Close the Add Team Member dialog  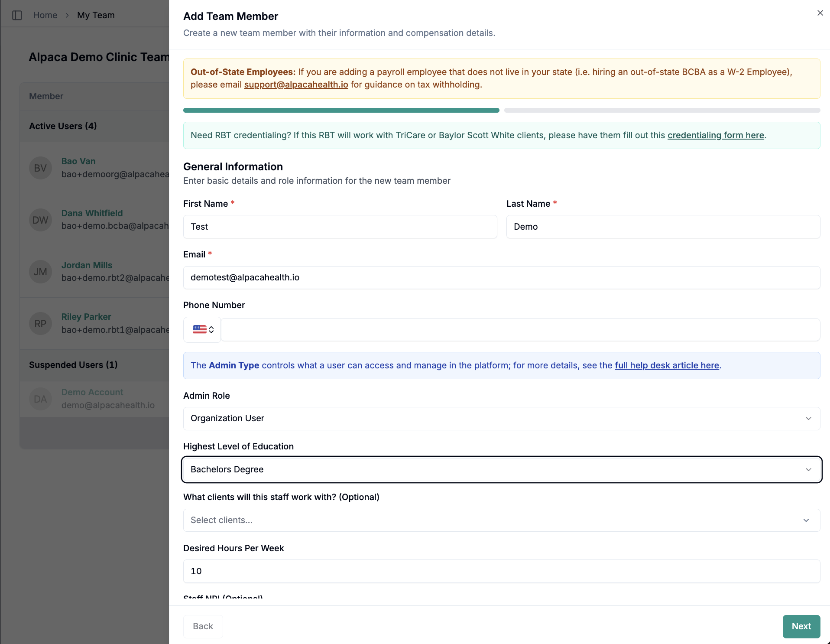[820, 13]
